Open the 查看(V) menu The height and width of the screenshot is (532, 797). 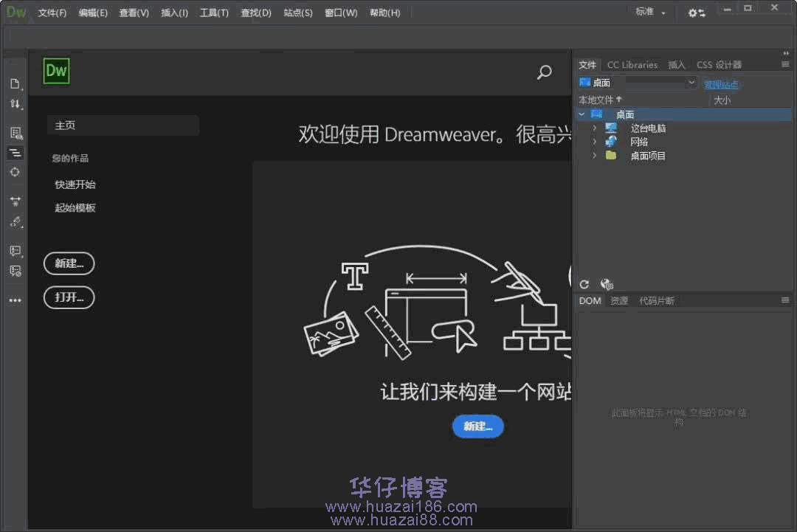coord(134,13)
